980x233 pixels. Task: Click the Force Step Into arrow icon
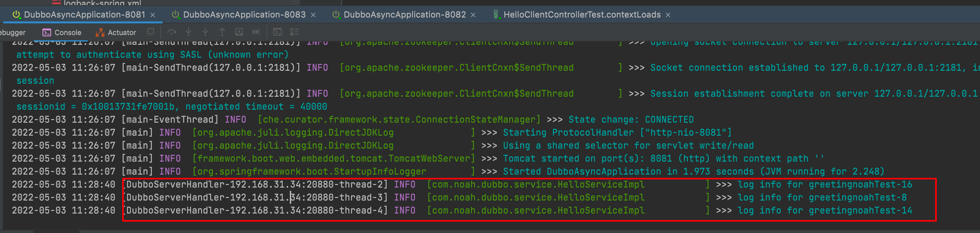205,32
